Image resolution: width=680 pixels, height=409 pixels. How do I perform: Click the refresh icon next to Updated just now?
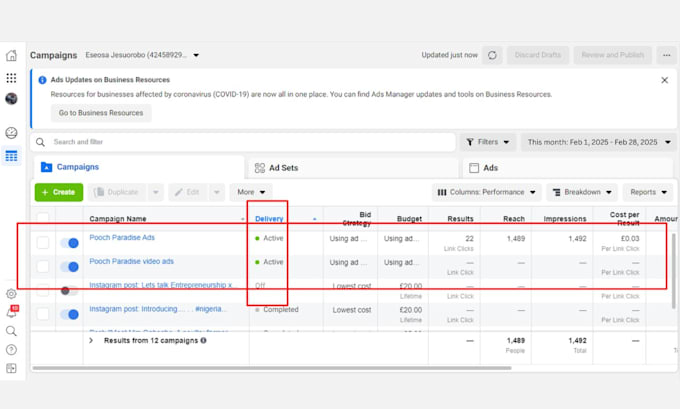[492, 55]
